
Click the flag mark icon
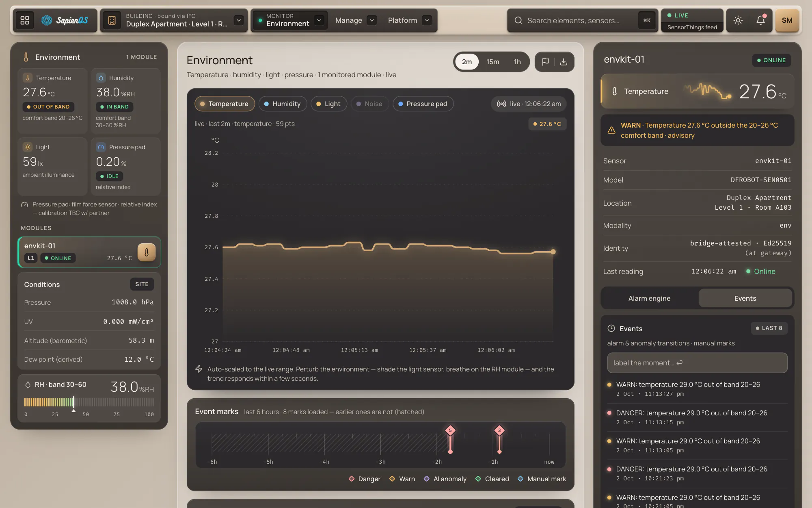click(x=545, y=62)
